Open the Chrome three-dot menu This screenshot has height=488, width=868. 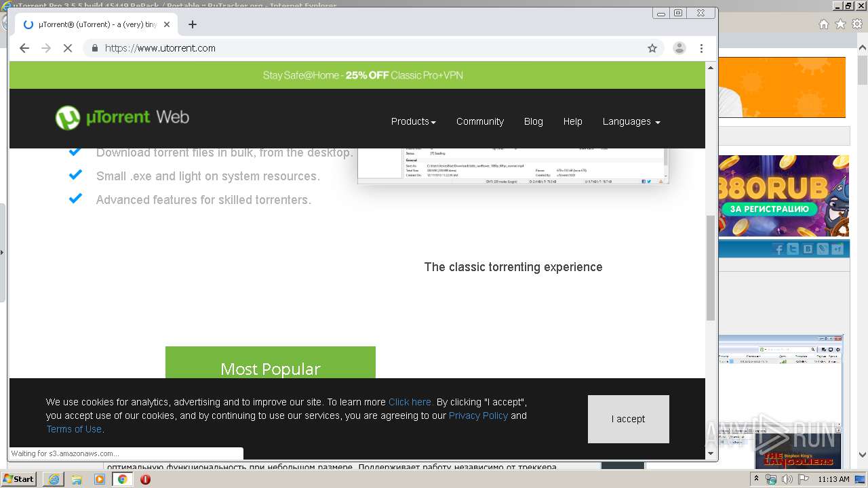[702, 48]
